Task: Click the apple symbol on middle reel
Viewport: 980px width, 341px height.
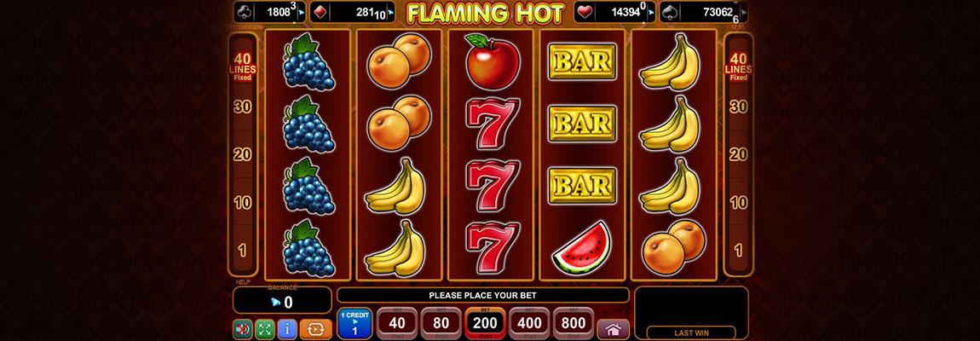Action: tap(493, 61)
